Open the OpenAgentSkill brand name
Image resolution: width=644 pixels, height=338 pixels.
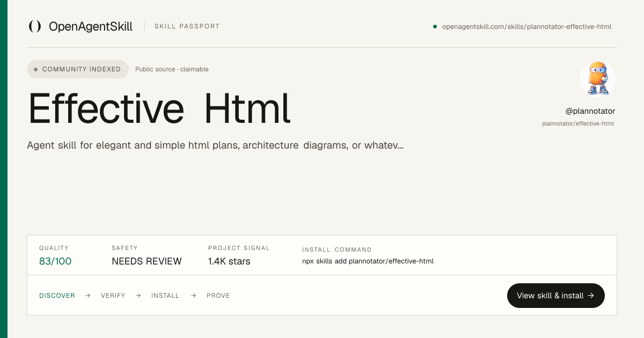coord(91,26)
